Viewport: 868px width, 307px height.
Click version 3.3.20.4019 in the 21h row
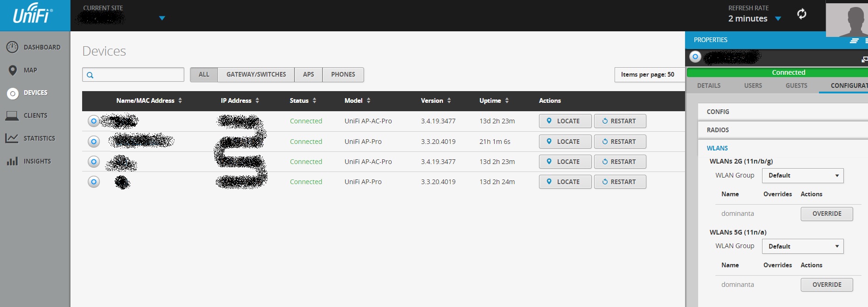click(438, 142)
